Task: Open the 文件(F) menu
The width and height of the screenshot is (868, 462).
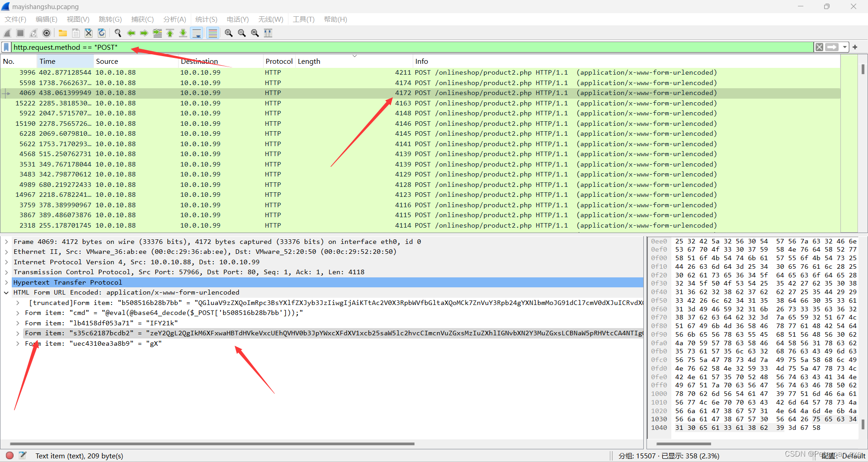Action: [15, 19]
